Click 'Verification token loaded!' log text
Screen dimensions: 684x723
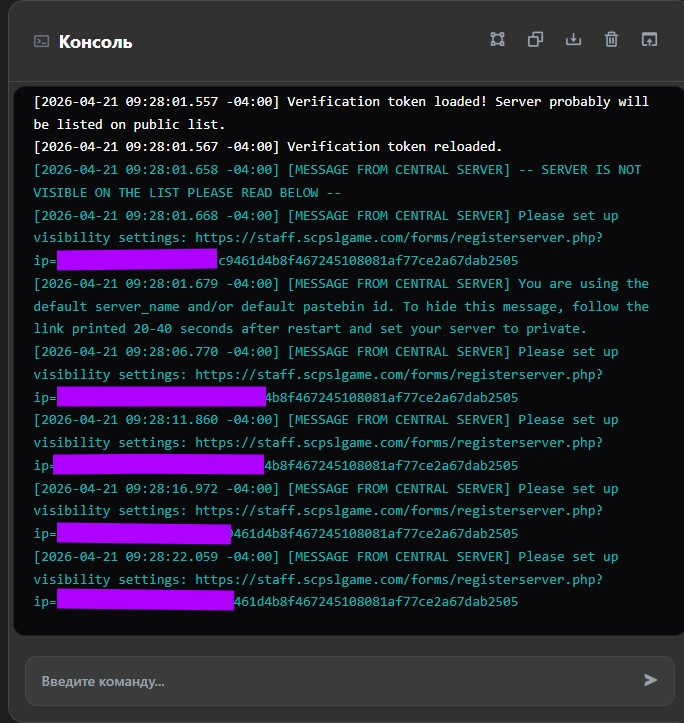pyautogui.click(x=387, y=101)
